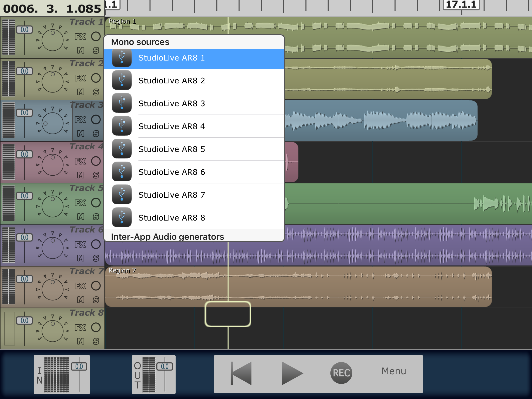The image size is (532, 399).
Task: Choose StudioLive AR8 4 input
Action: (194, 126)
